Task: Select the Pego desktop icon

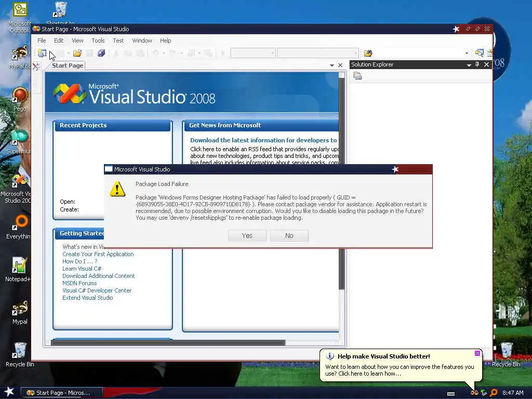Action: tap(20, 99)
